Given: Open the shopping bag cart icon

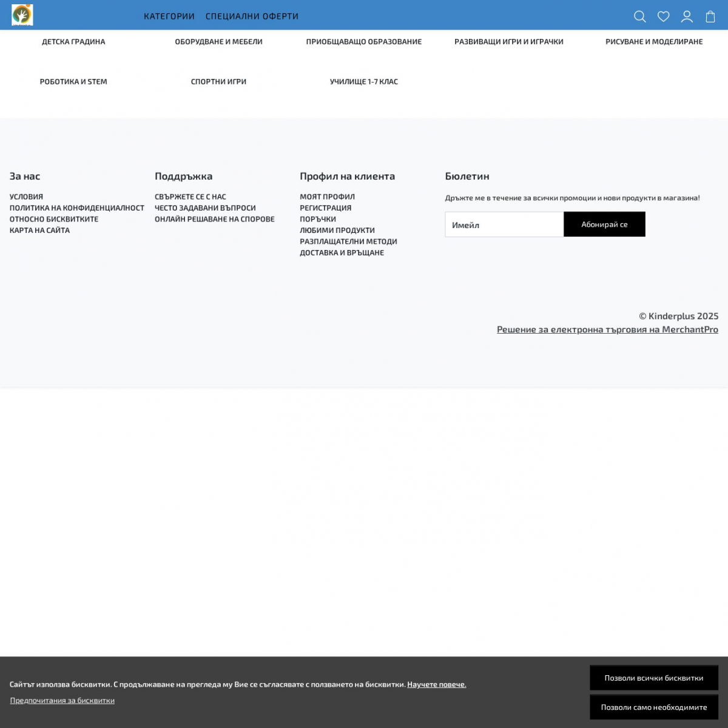Looking at the screenshot, I should (x=710, y=16).
